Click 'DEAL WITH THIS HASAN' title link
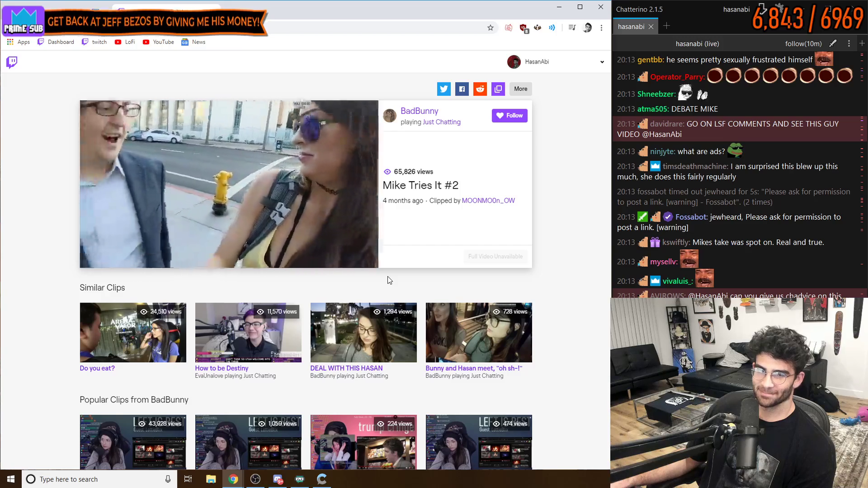 pyautogui.click(x=347, y=368)
